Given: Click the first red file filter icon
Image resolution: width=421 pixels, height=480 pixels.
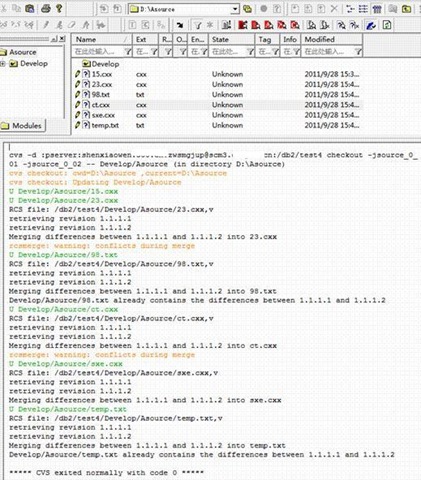Looking at the screenshot, I should [x=243, y=25].
